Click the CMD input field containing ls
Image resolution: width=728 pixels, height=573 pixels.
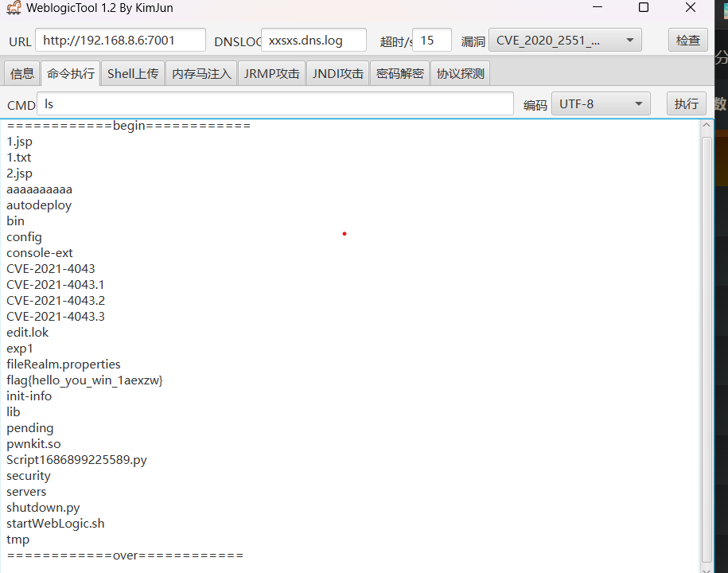tap(275, 104)
